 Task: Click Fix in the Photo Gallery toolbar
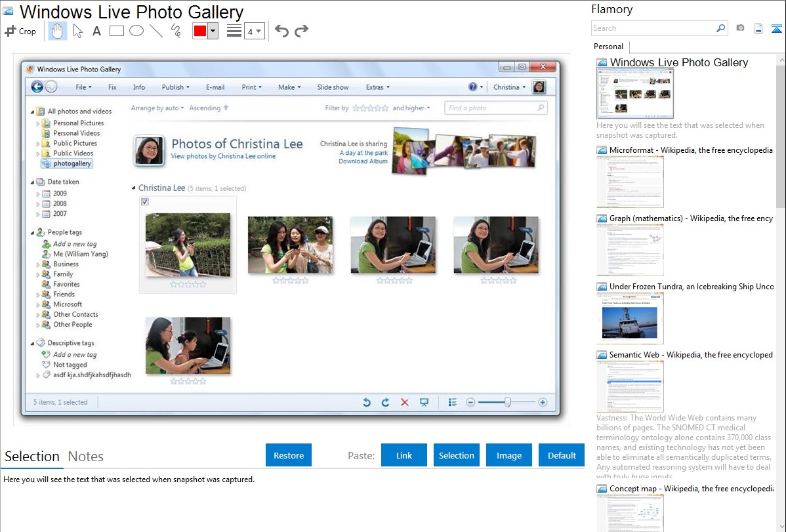point(112,87)
